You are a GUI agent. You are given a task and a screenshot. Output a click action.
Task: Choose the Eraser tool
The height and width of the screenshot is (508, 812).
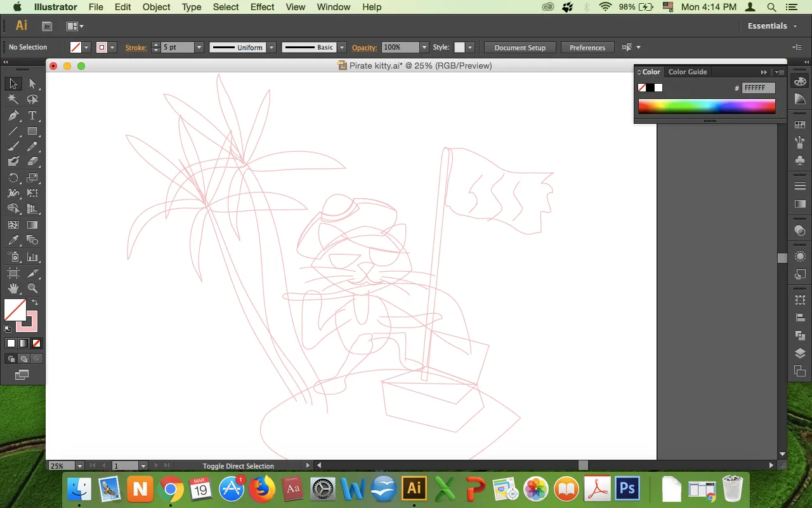pos(33,162)
